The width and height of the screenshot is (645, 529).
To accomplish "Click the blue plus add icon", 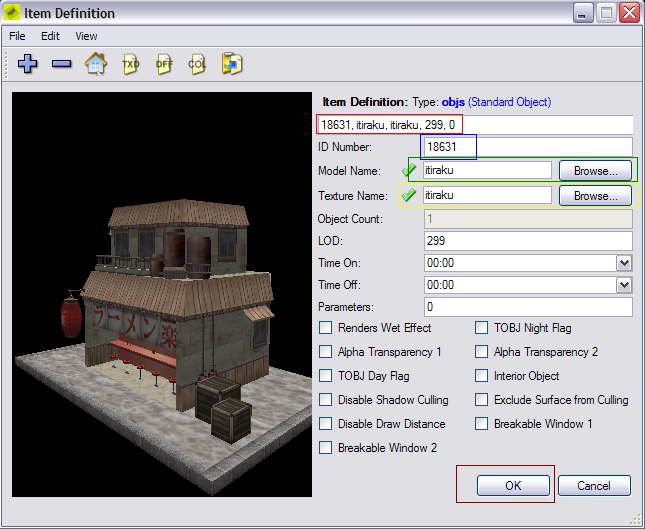I will point(28,64).
